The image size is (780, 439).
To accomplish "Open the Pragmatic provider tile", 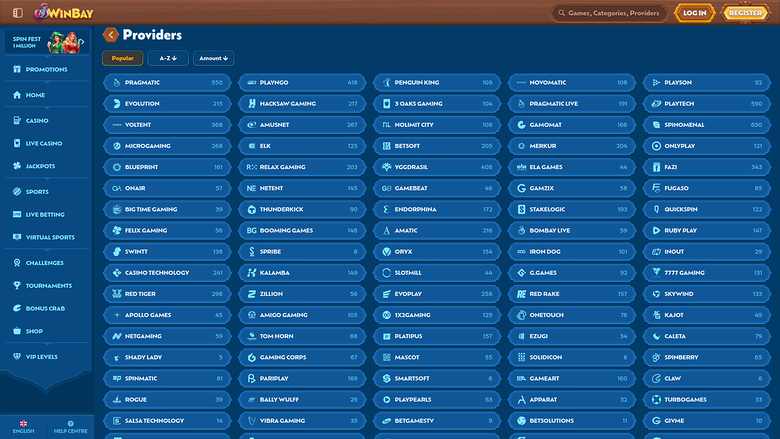I will [166, 82].
